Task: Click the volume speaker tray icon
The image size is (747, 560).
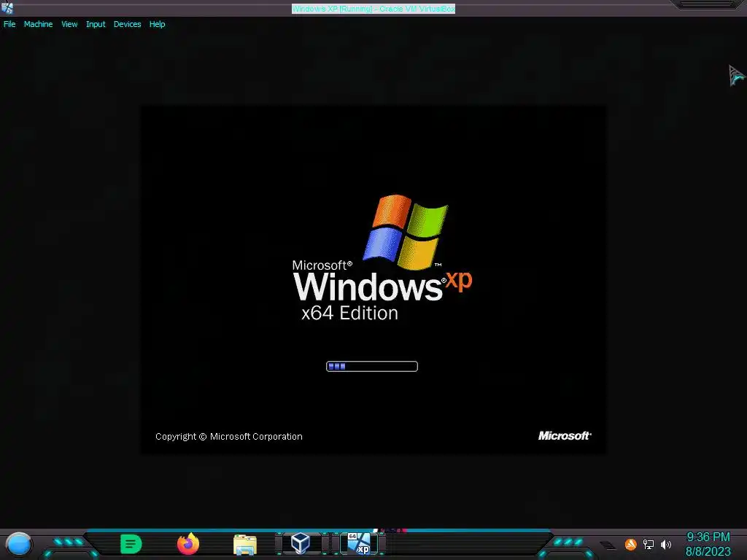Action: [x=666, y=544]
